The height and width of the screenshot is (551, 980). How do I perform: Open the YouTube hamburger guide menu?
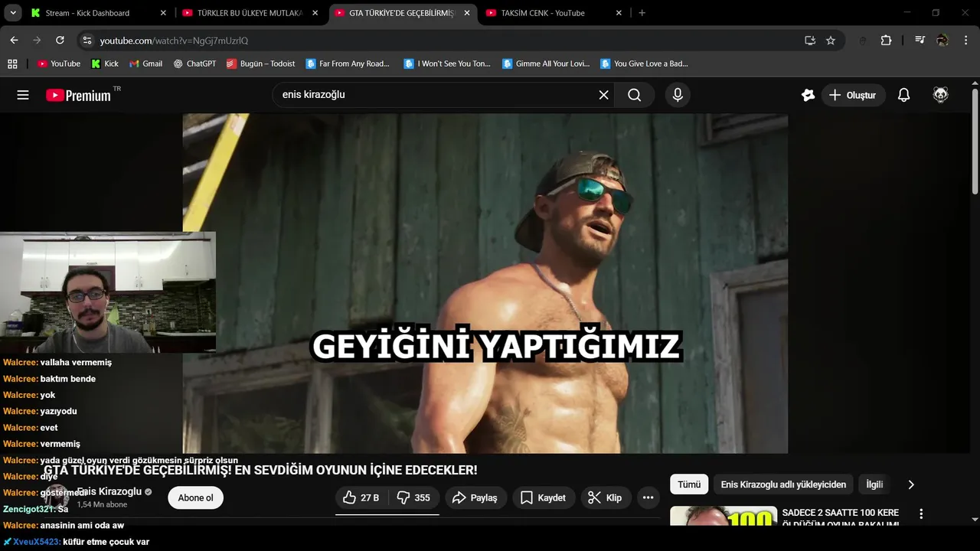click(23, 95)
